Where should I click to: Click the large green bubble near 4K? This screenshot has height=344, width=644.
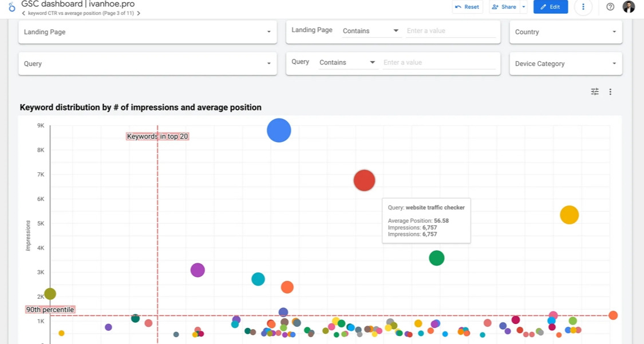point(437,258)
